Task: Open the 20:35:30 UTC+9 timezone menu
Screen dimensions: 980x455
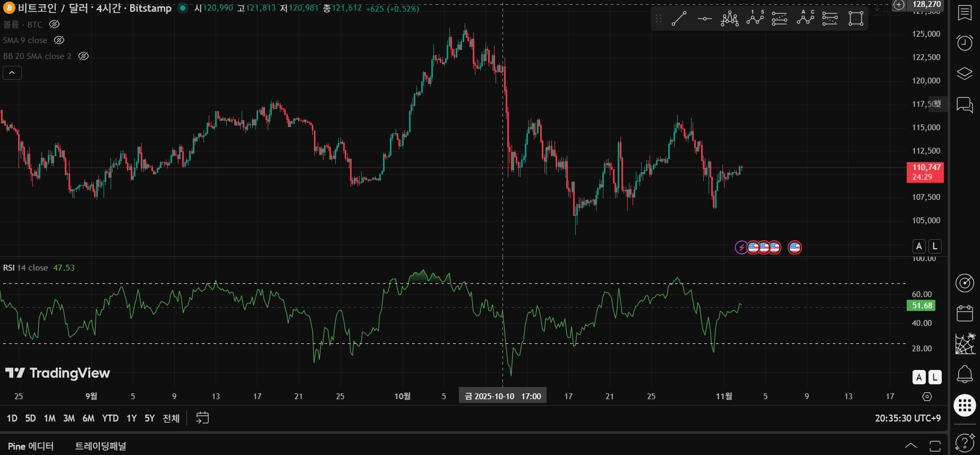Action: click(908, 418)
